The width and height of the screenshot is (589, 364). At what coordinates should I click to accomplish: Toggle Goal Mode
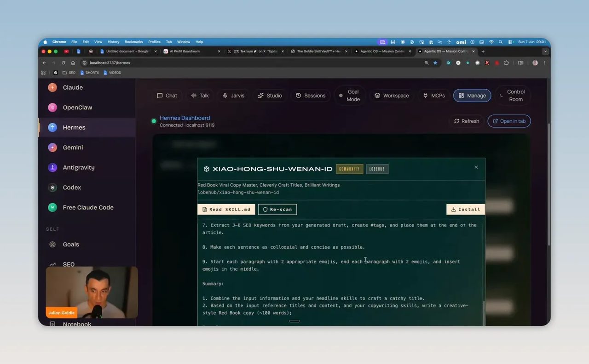point(350,96)
